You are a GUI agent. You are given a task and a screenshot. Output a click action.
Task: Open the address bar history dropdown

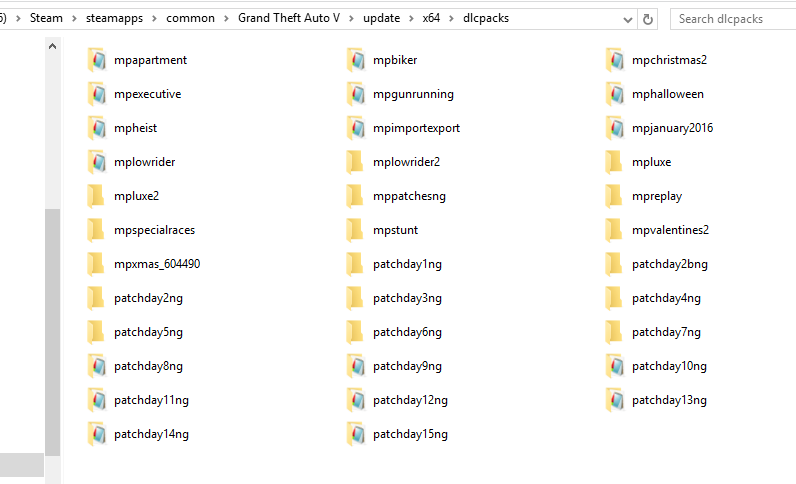628,20
